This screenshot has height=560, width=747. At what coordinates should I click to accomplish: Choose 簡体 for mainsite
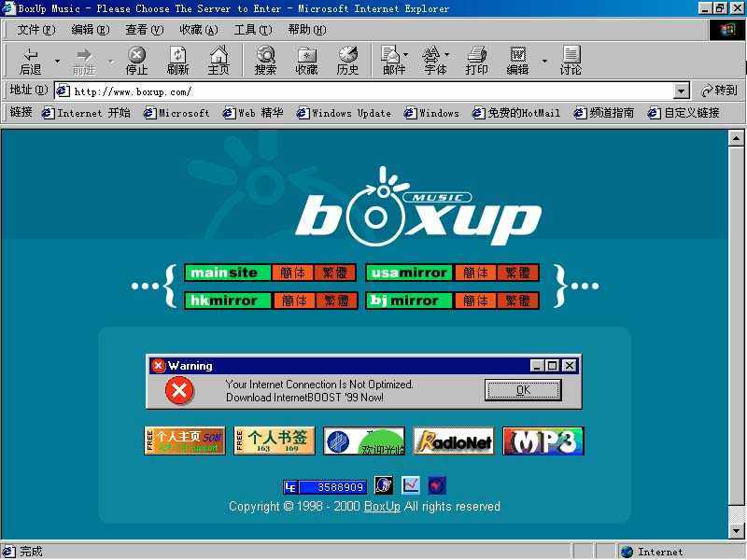point(292,273)
